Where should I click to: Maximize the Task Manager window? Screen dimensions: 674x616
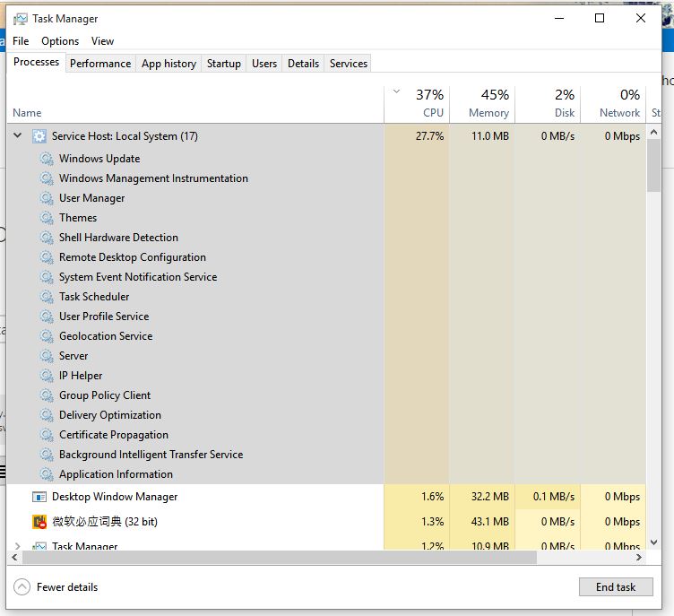tap(600, 19)
